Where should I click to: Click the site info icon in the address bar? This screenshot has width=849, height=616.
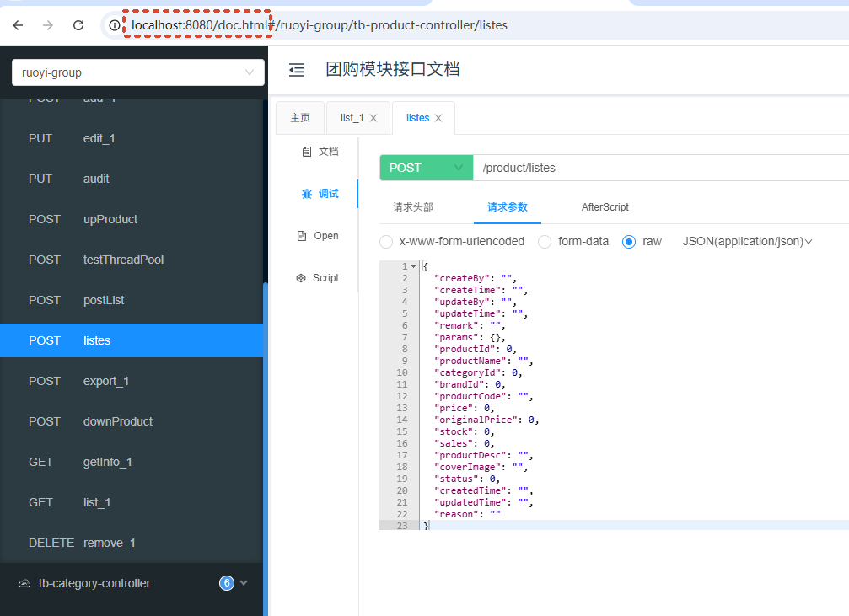(x=115, y=25)
